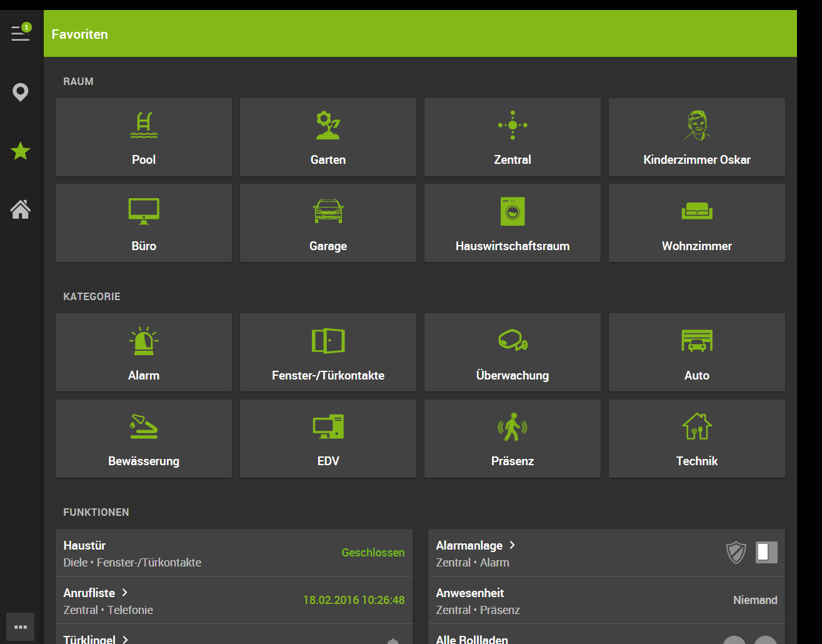Open the Fenster-/Türkontakte category
The height and width of the screenshot is (644, 822).
click(x=328, y=353)
